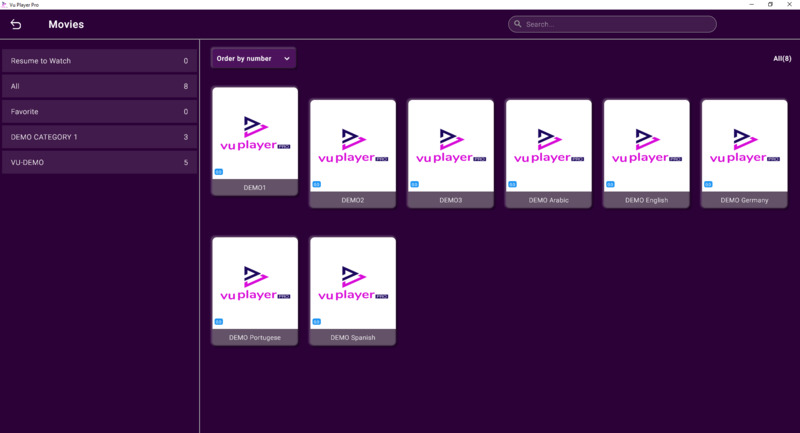The height and width of the screenshot is (433, 800).
Task: Click the DEMO1 title label
Action: 255,188
